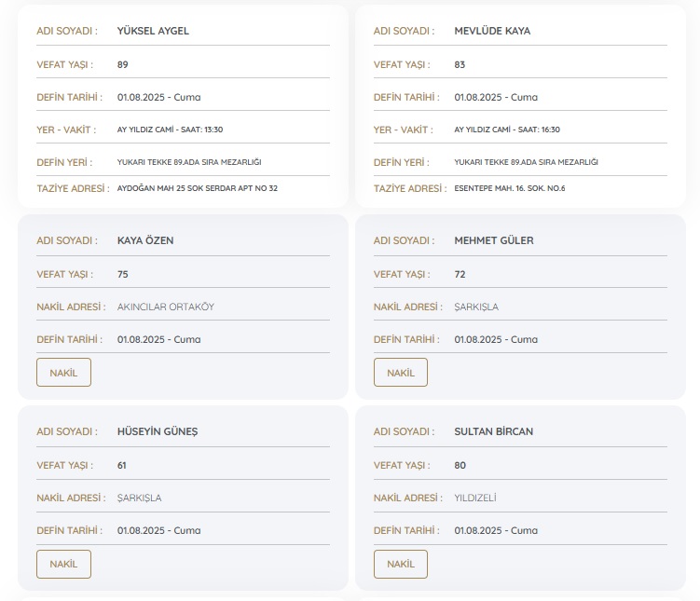This screenshot has height=601, width=700.
Task: Select the Ay Yıldız Cami 16:30 time
Action: pyautogui.click(x=507, y=130)
